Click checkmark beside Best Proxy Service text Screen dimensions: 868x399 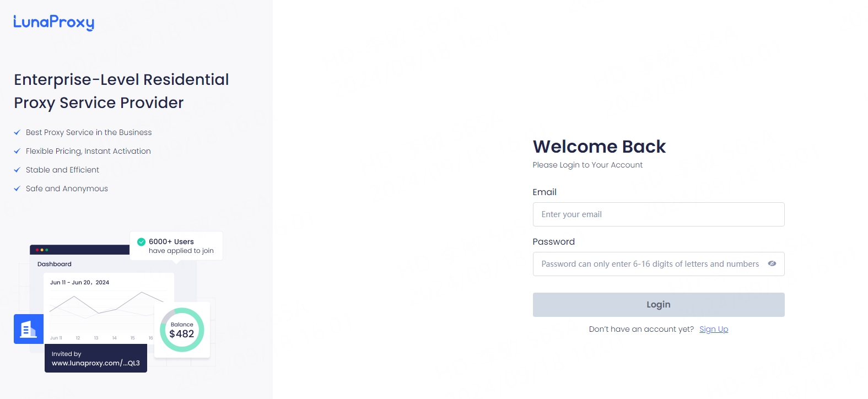[17, 132]
